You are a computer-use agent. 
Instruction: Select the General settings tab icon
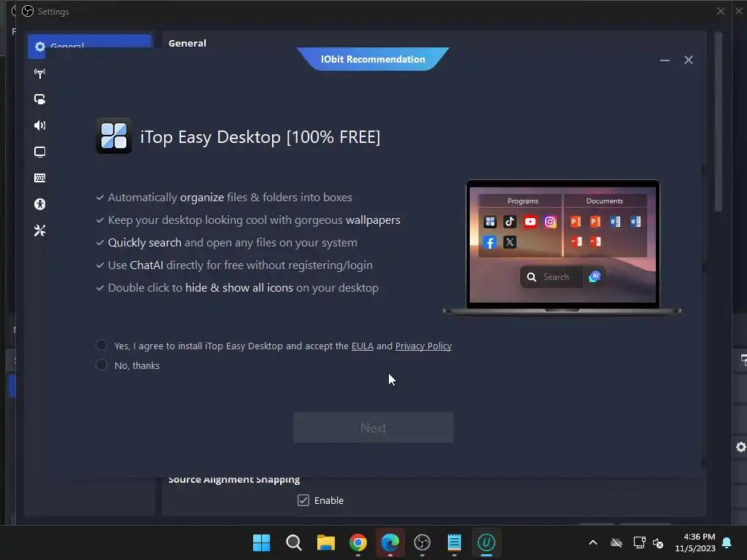click(x=40, y=47)
